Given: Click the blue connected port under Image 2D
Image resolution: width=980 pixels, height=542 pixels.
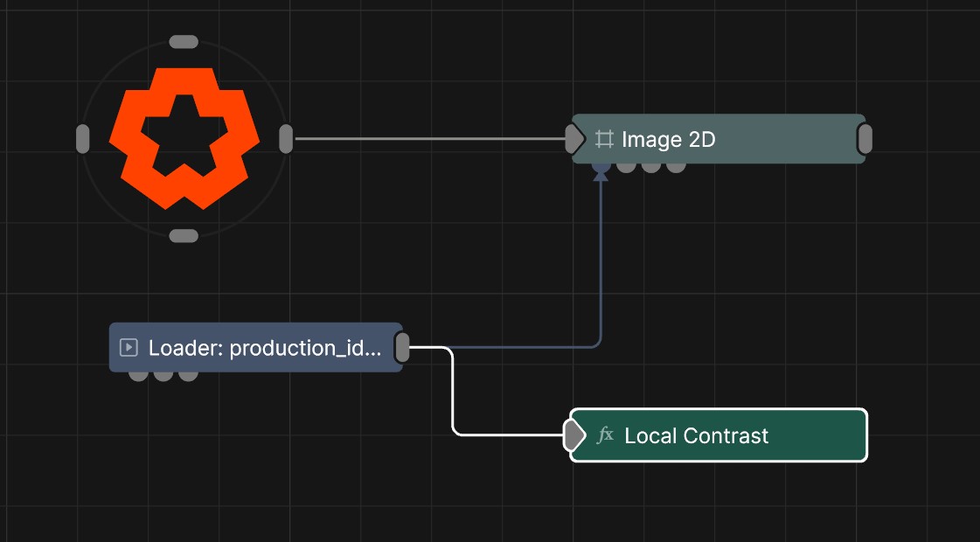Looking at the screenshot, I should coord(601,166).
